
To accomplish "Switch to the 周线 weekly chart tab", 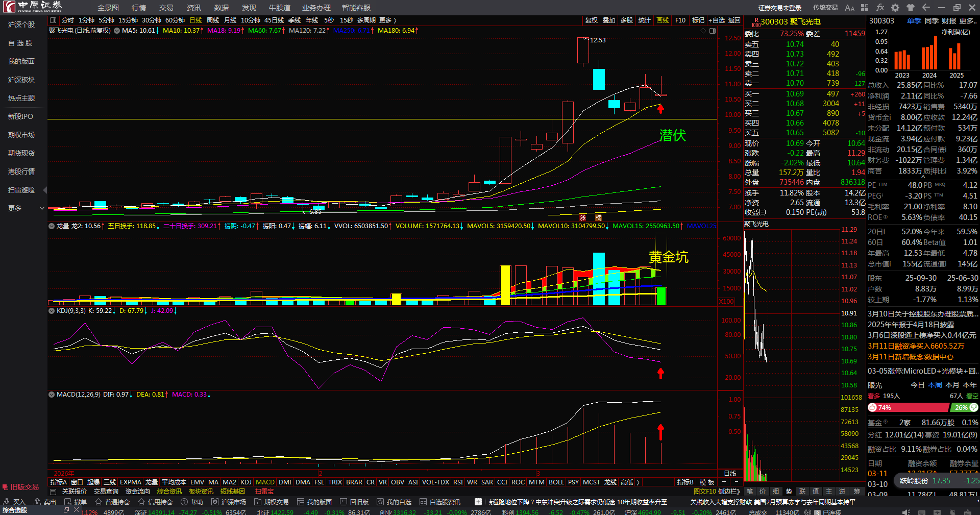I will click(212, 20).
